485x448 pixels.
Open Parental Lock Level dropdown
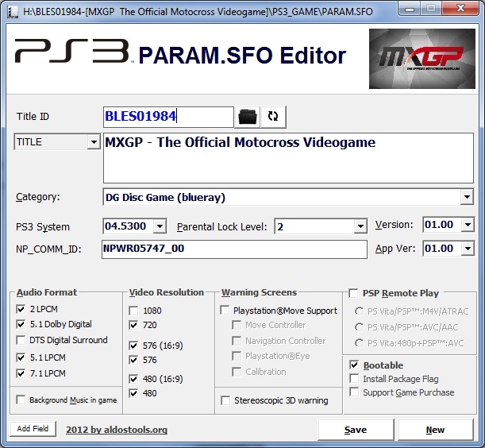tap(360, 226)
